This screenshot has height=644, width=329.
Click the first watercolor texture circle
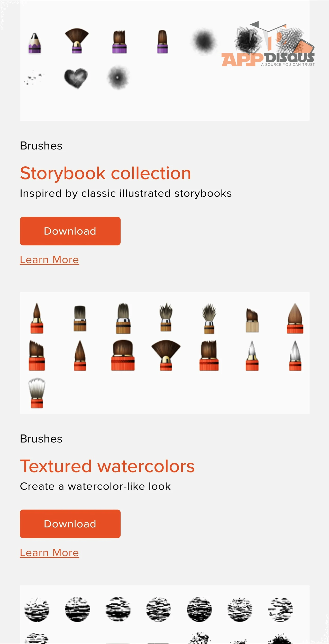tap(37, 609)
